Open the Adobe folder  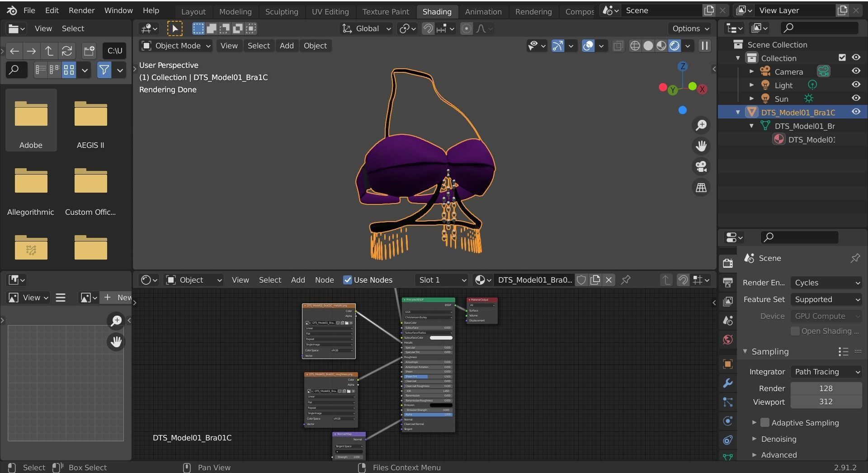[31, 120]
